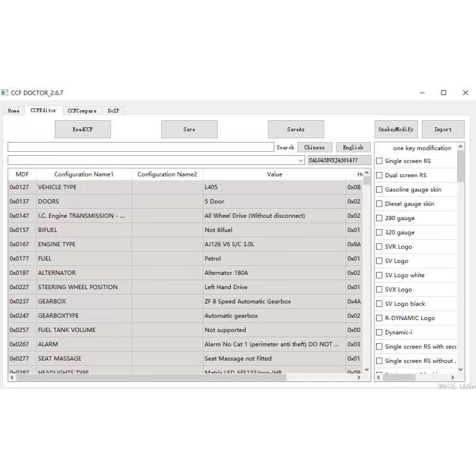
Task: Click the table's scroll left arrow
Action: pos(12,377)
